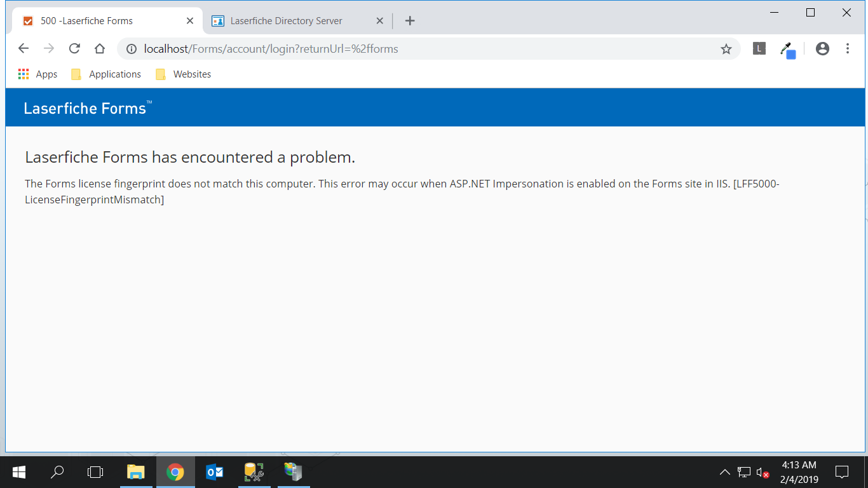Viewport: 868px width, 488px height.
Task: Click the muted volume tray icon
Action: click(x=763, y=472)
